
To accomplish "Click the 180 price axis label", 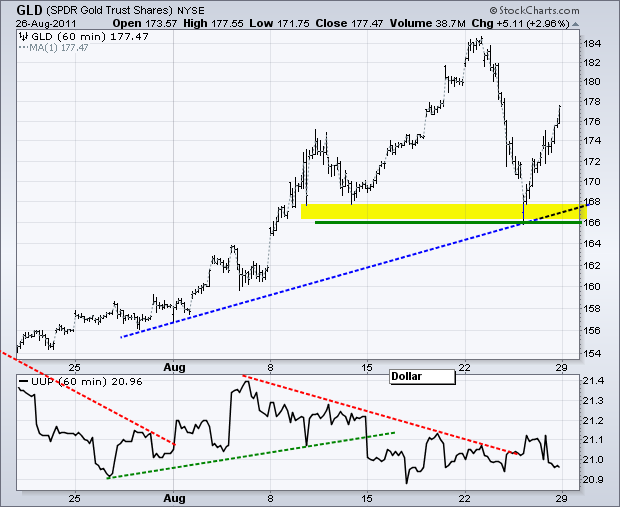I will (x=592, y=81).
